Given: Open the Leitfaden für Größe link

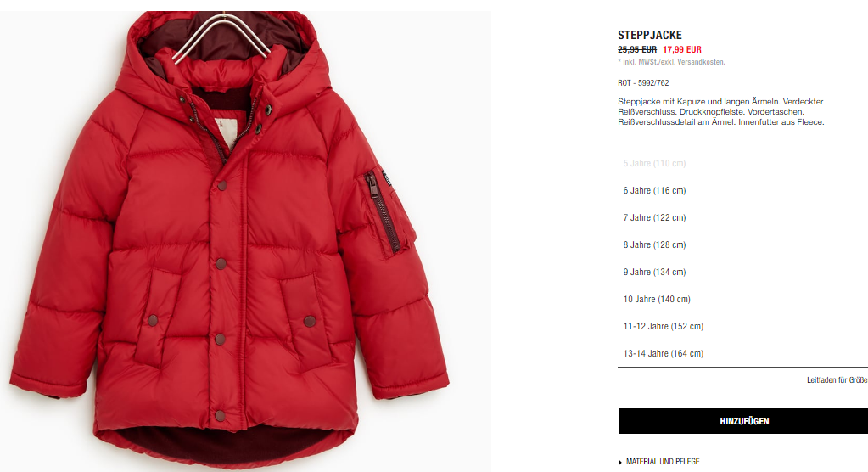Looking at the screenshot, I should click(837, 380).
